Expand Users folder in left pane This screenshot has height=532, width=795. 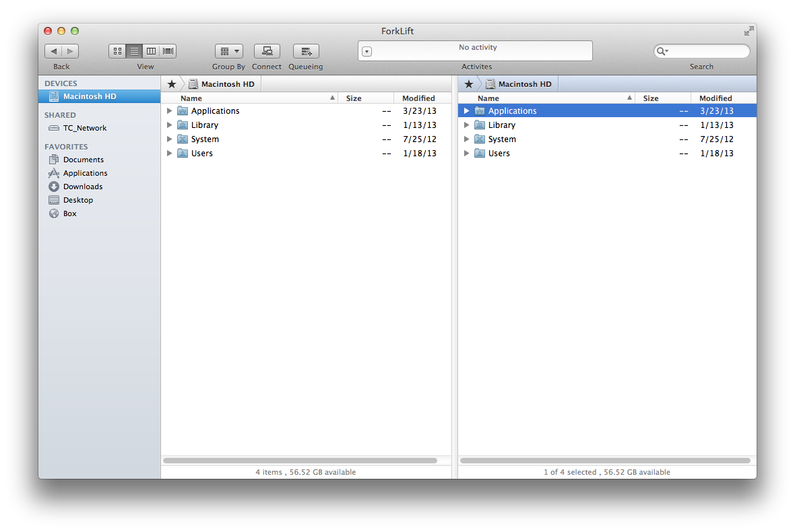click(x=169, y=154)
